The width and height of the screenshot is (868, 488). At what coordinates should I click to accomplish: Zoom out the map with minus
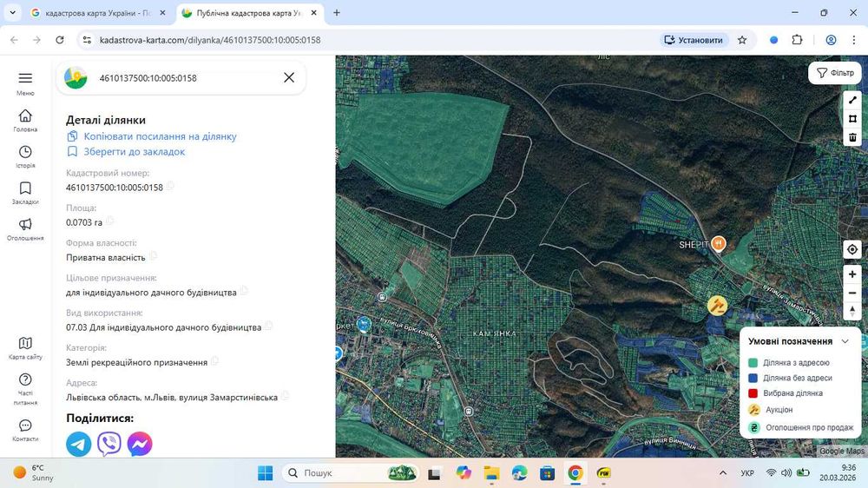click(852, 293)
